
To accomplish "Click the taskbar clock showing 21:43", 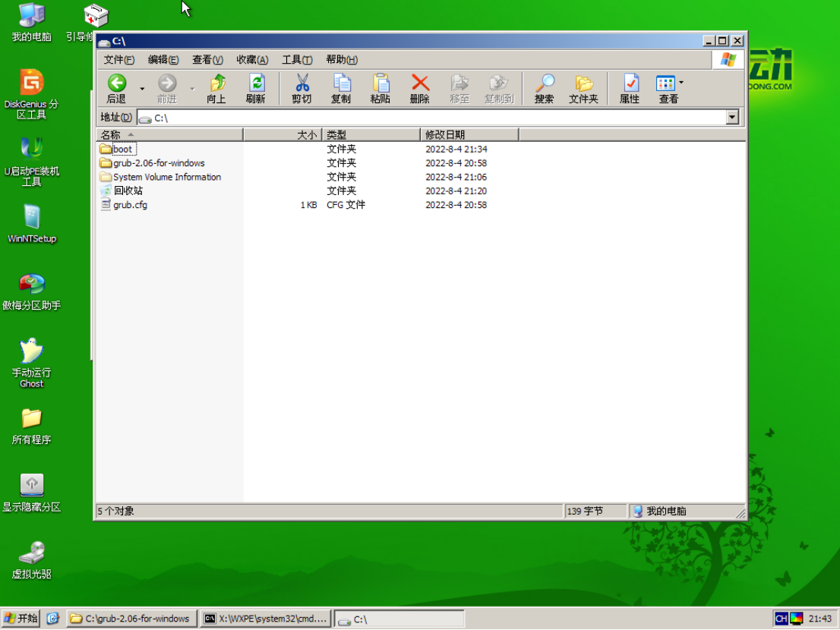I will tap(819, 619).
